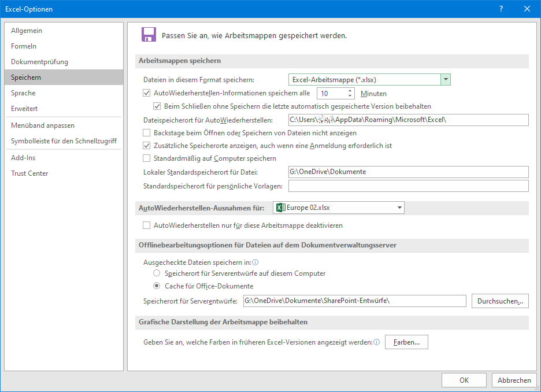Image resolution: width=541 pixels, height=392 pixels.
Task: Click info icon next to Ausgecheckte Dateien
Action: (255, 262)
